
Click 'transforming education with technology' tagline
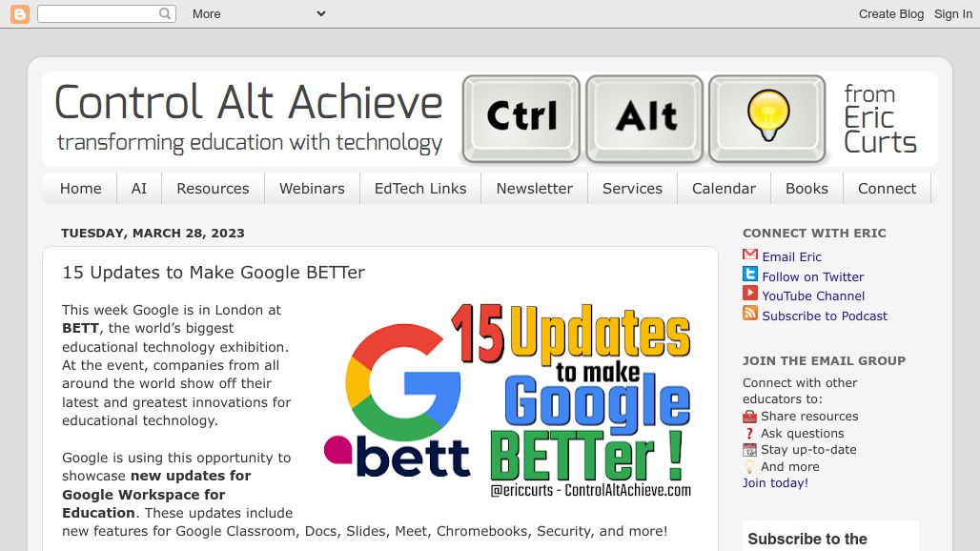point(250,142)
